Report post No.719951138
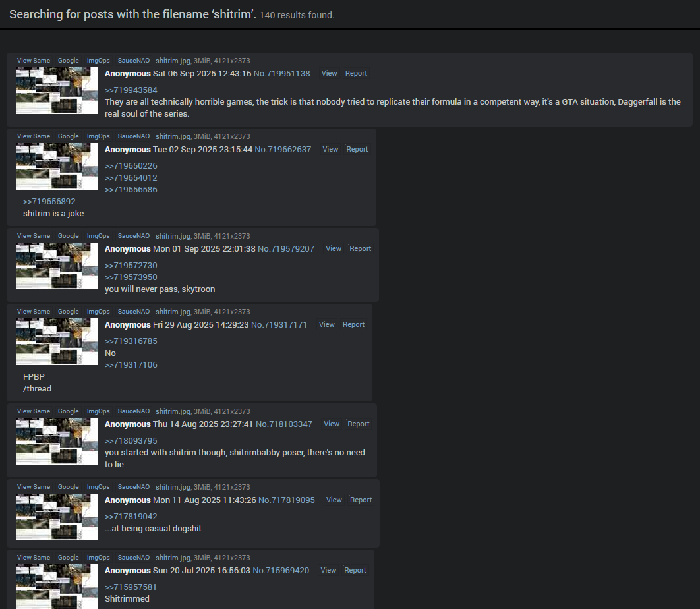The height and width of the screenshot is (609, 700). 356,74
